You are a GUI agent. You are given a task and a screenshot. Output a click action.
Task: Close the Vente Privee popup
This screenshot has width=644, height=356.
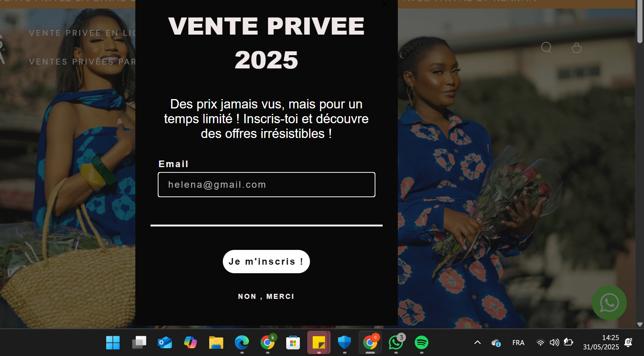[385, 3]
